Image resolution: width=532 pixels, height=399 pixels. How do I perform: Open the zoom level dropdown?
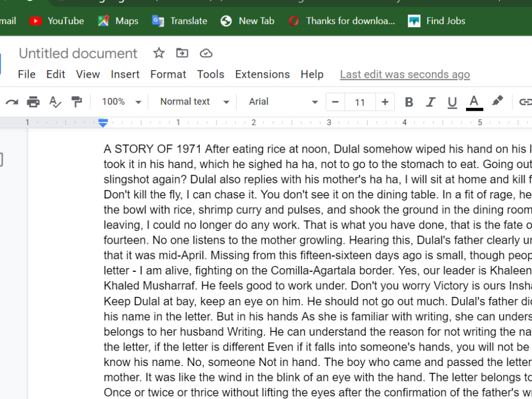click(120, 102)
